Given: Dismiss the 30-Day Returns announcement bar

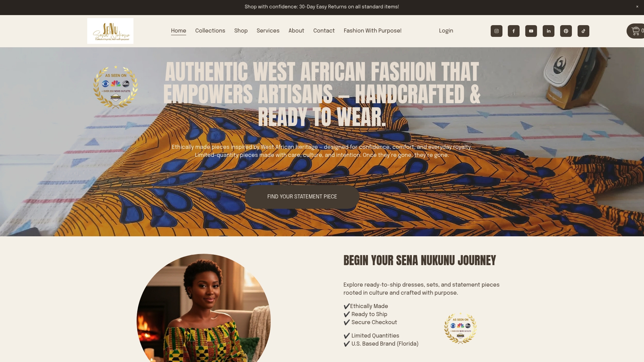Looking at the screenshot, I should point(637,7).
